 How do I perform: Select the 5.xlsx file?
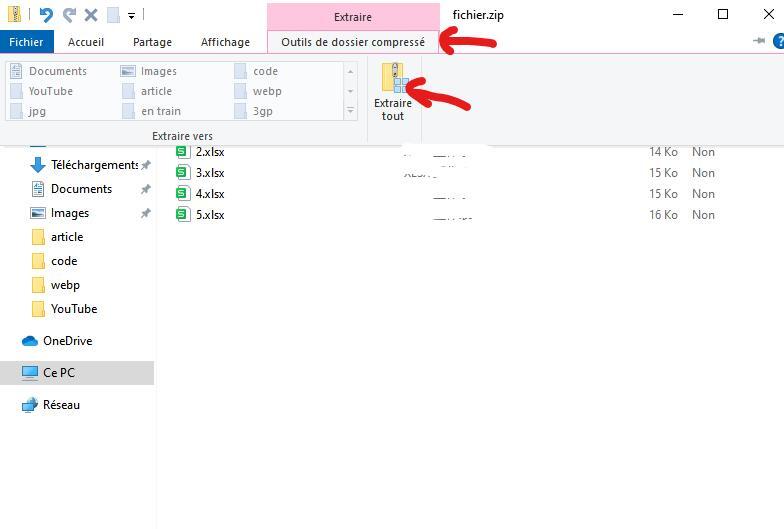210,214
